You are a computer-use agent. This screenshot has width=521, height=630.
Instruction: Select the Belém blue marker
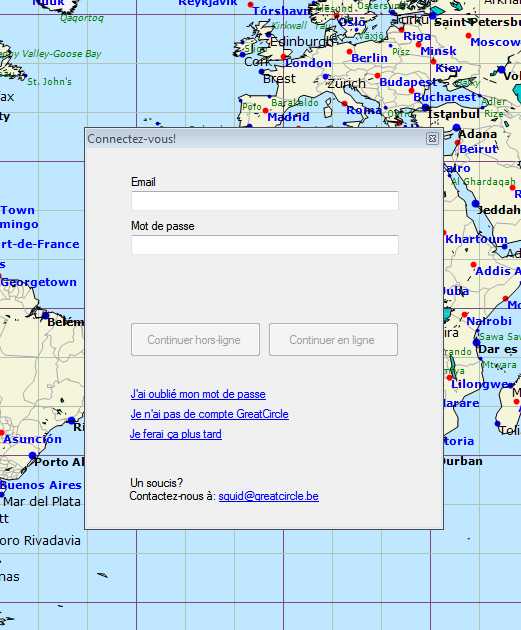click(x=45, y=315)
